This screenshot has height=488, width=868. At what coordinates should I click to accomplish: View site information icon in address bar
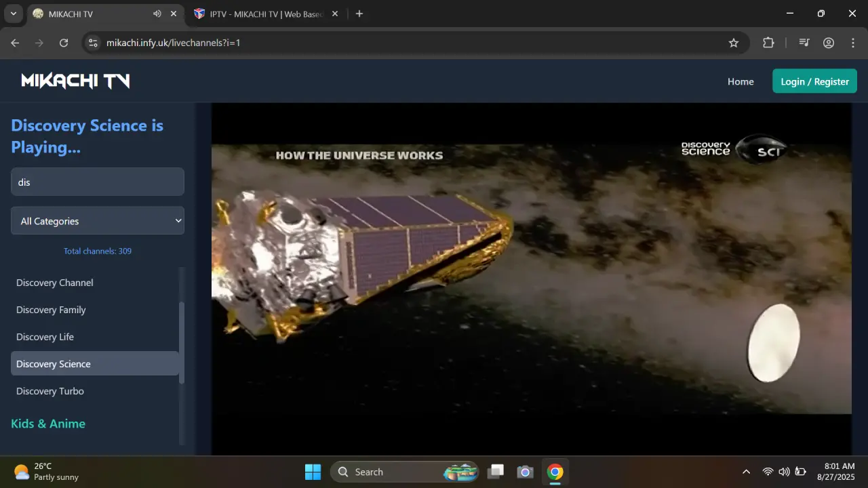[x=94, y=43]
